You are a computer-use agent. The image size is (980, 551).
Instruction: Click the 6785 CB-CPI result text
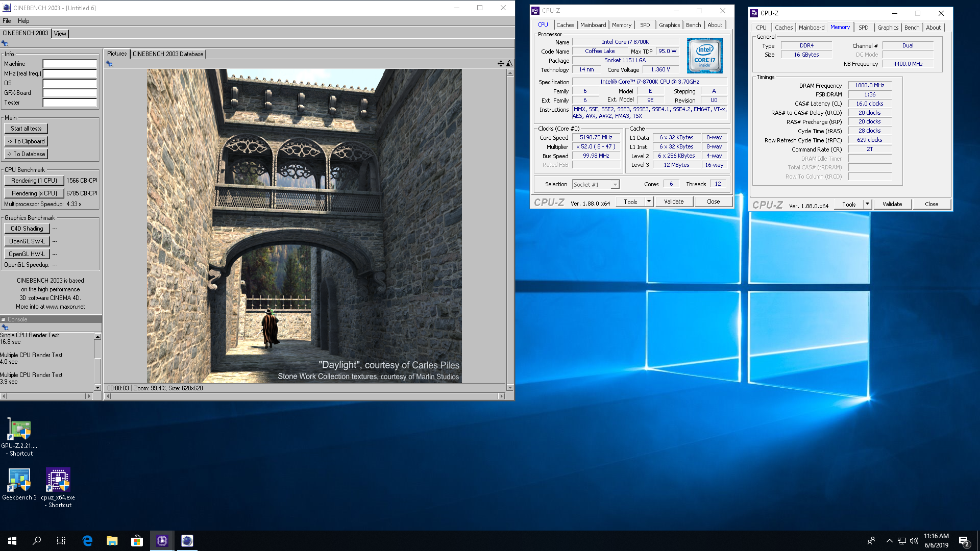pyautogui.click(x=82, y=193)
